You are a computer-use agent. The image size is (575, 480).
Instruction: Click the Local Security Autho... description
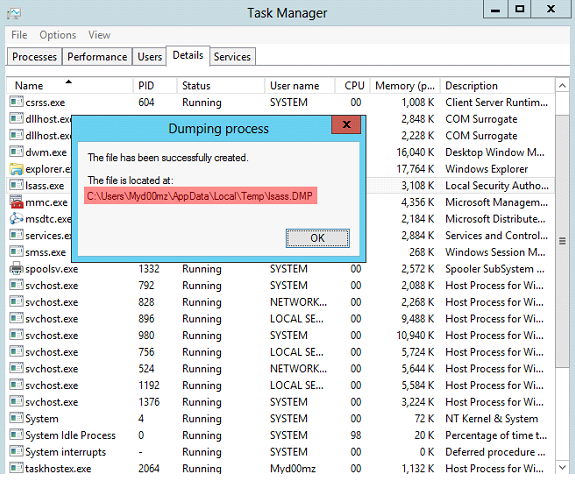pyautogui.click(x=497, y=186)
